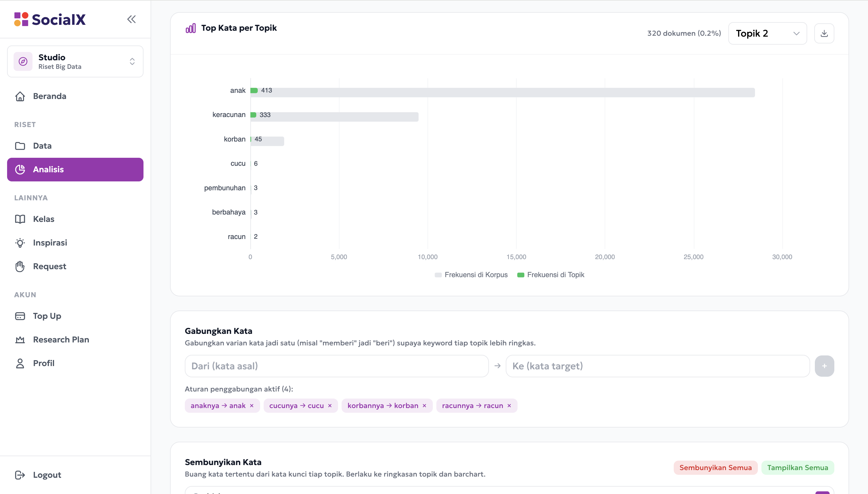Open Research Plan from the sidebar
This screenshot has height=494, width=868.
tap(75, 340)
